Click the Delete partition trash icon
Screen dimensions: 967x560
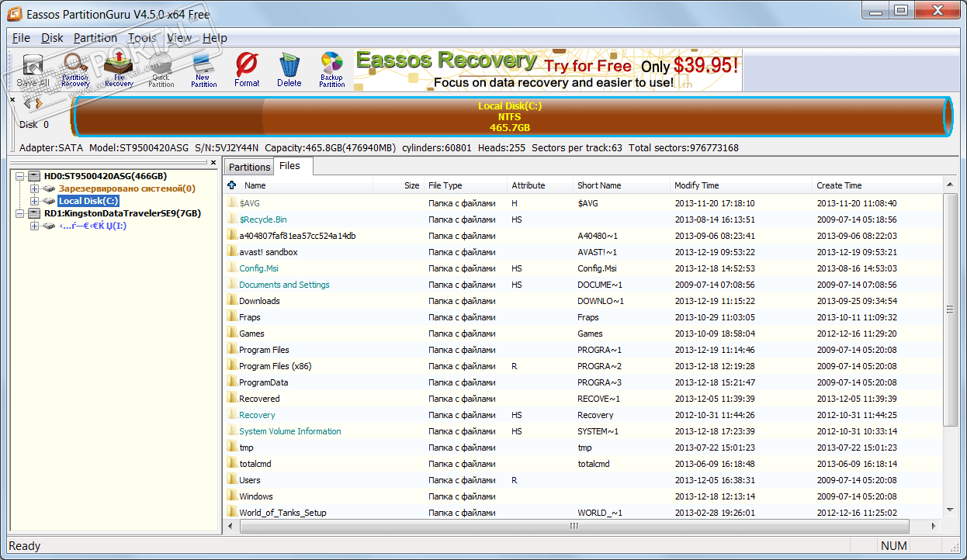click(289, 71)
